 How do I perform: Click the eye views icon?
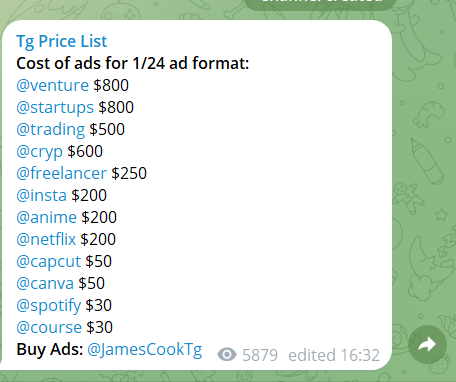227,355
